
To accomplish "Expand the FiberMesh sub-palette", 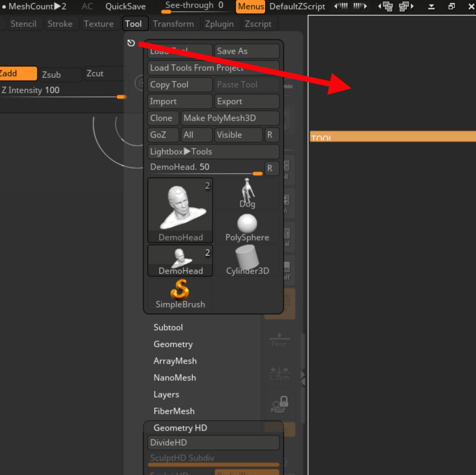I will tap(174, 411).
